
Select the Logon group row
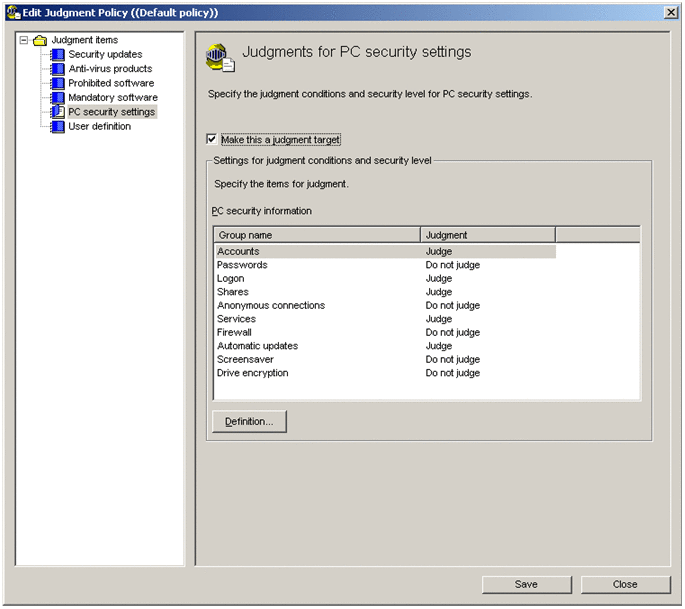coord(385,278)
